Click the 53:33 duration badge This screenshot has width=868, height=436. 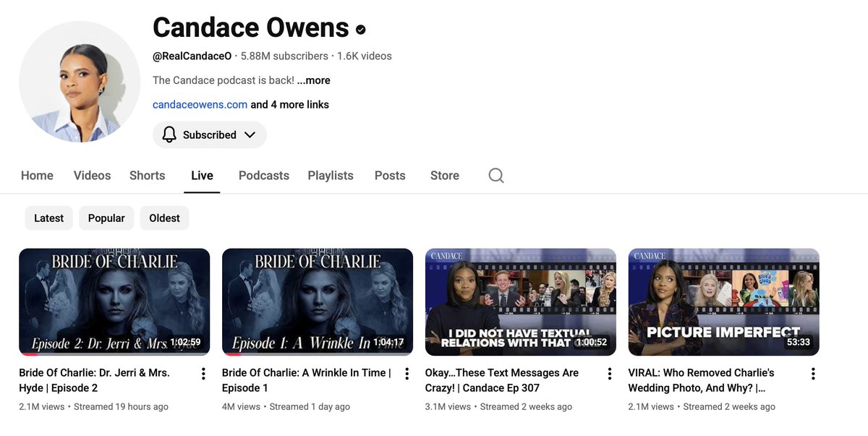(x=799, y=342)
